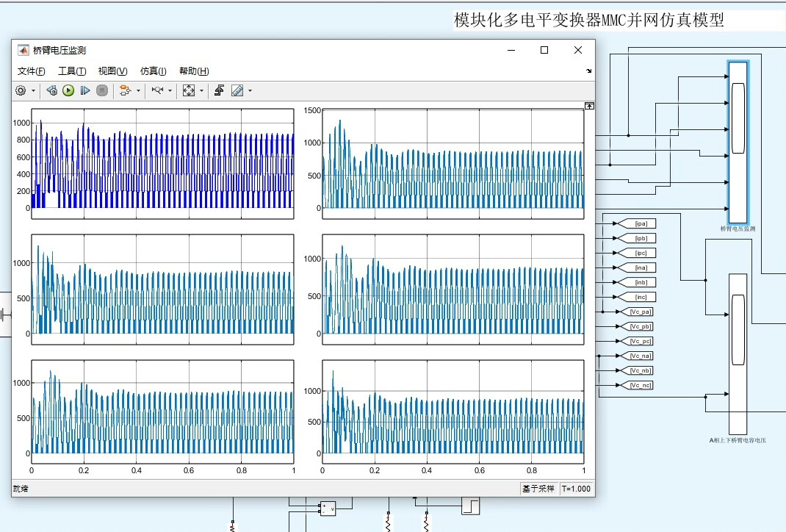Click the middle-right waveform plot

tap(453, 290)
